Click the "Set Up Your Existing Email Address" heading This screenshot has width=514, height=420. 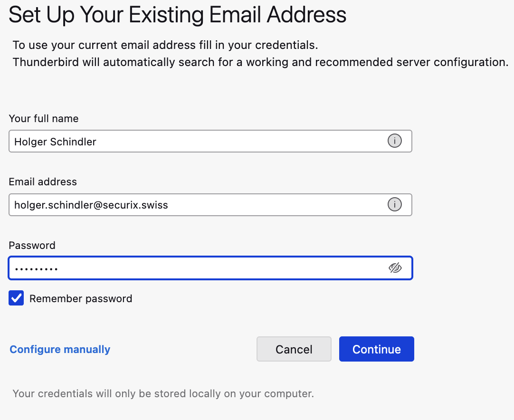[x=177, y=15]
